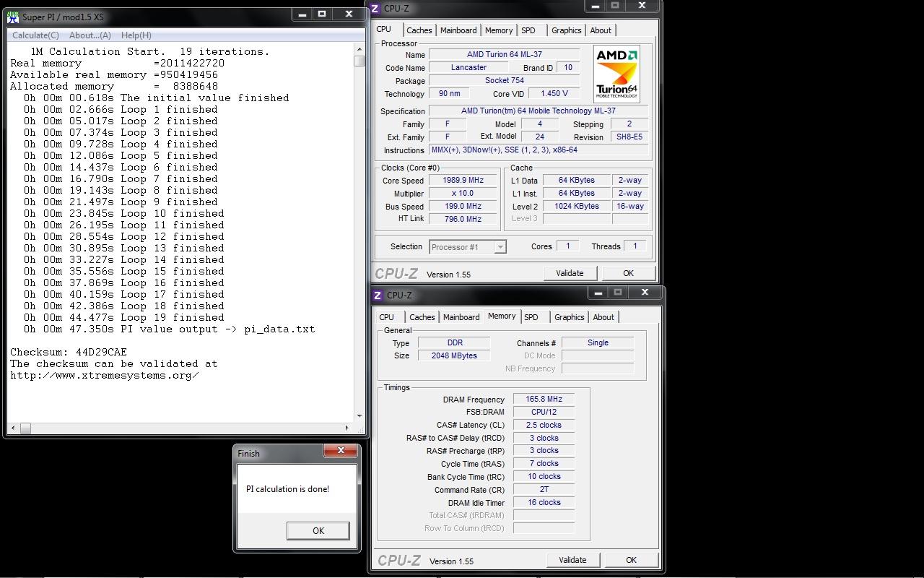This screenshot has height=578, width=924.
Task: Click the DRAM Idle Timer 16 clocks value
Action: tap(544, 502)
